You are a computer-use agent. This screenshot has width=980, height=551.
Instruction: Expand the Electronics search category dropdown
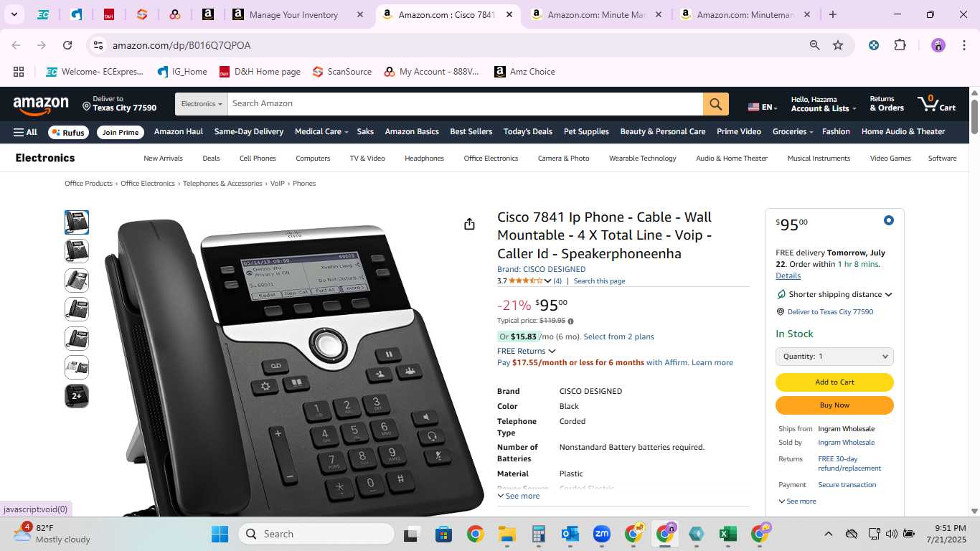202,104
